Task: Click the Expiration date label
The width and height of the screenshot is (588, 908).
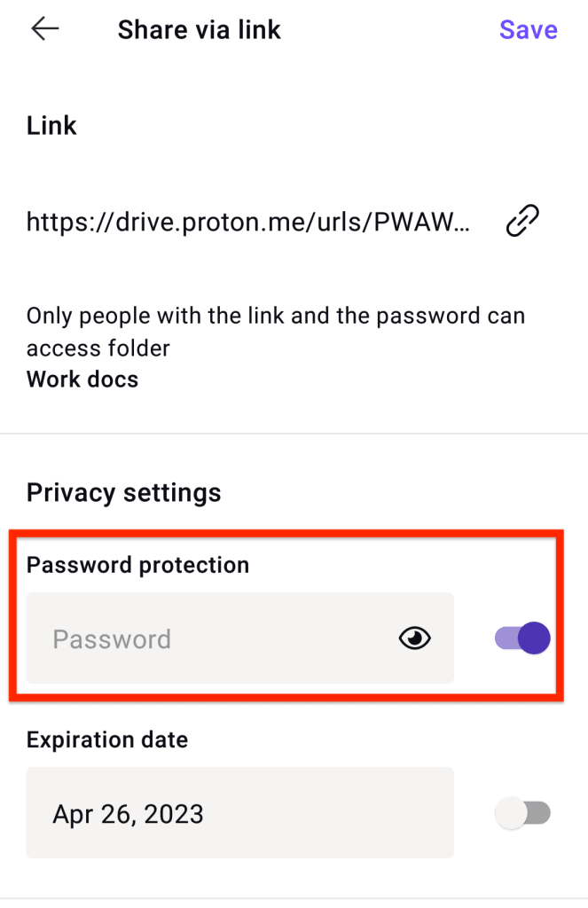Action: coord(107,740)
